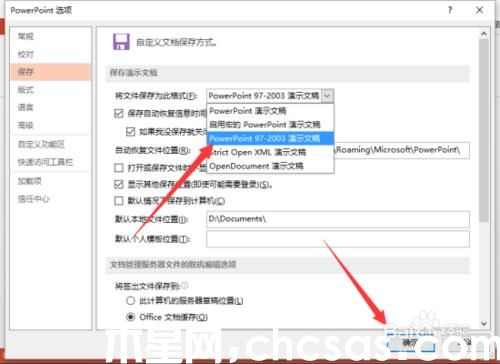Open the 快速访问工具栏 category
The image size is (500, 364).
coord(45,162)
